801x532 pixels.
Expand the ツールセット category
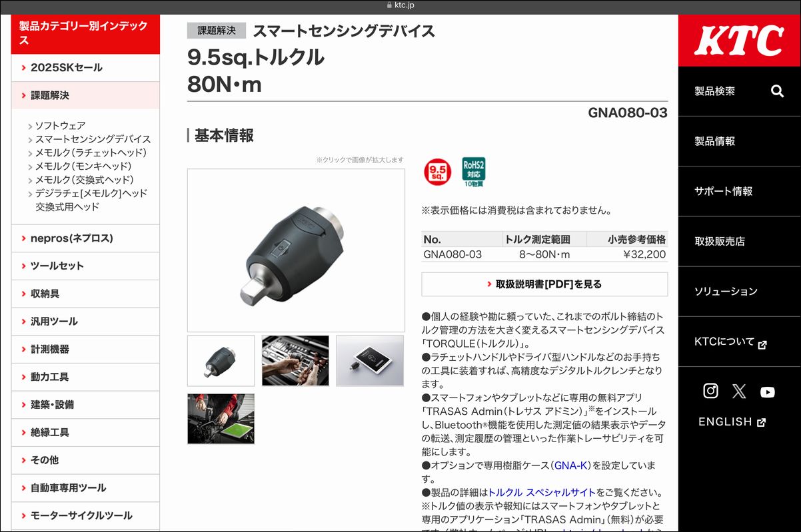point(85,266)
